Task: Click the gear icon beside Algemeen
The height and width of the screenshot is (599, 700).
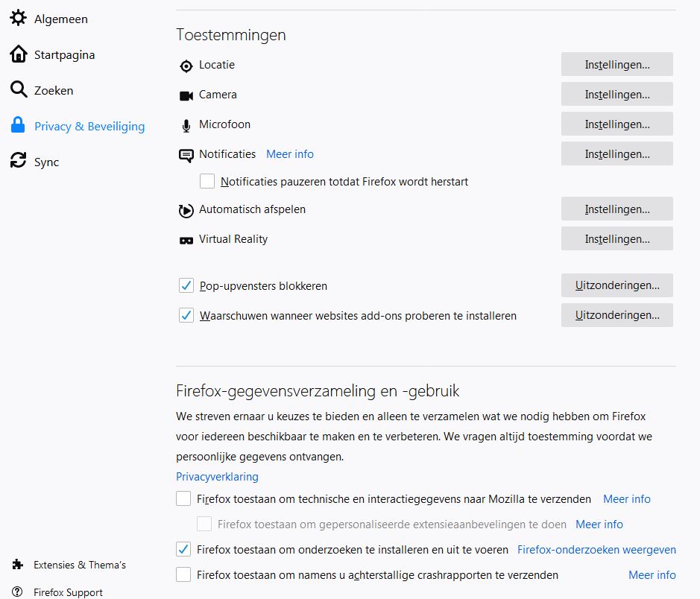Action: click(18, 19)
